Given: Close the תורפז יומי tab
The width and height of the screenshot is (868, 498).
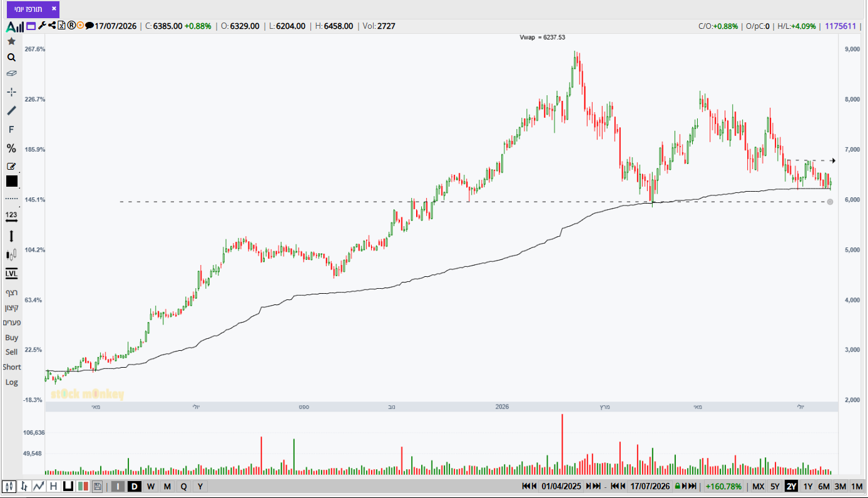Looking at the screenshot, I should tap(54, 9).
